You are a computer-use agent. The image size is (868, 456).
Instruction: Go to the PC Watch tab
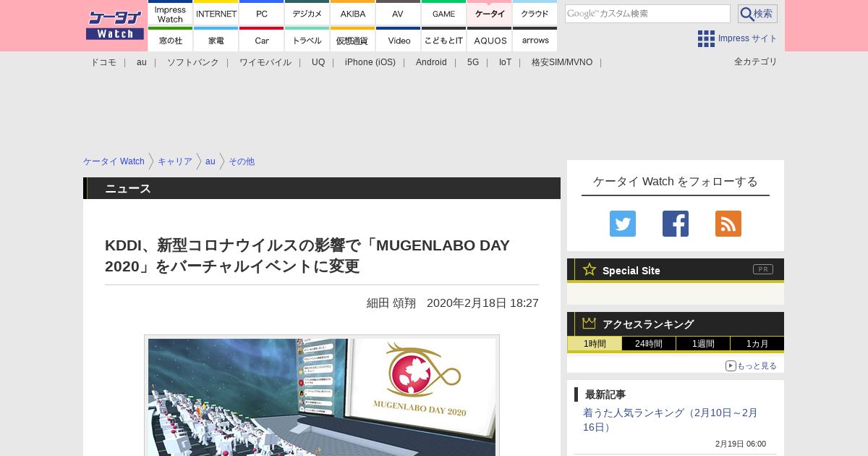click(262, 13)
